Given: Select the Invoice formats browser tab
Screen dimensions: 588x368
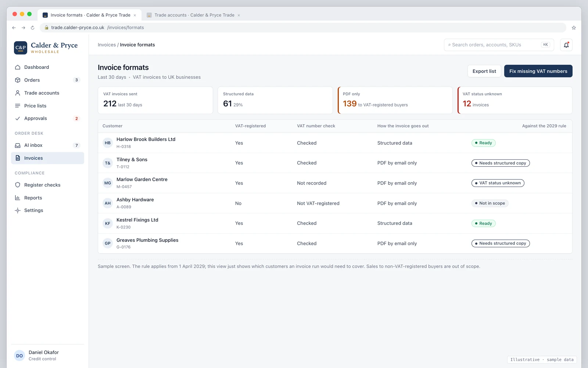Looking at the screenshot, I should pos(90,15).
